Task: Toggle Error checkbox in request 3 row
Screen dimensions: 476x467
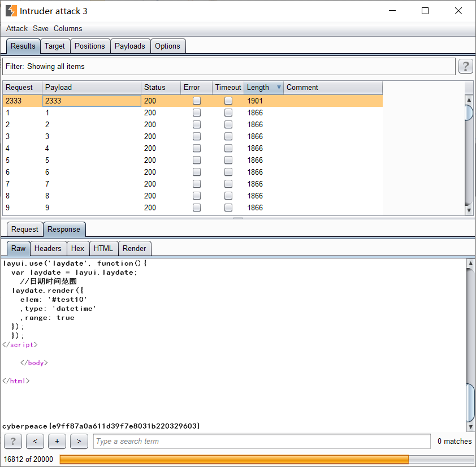Action: (197, 136)
